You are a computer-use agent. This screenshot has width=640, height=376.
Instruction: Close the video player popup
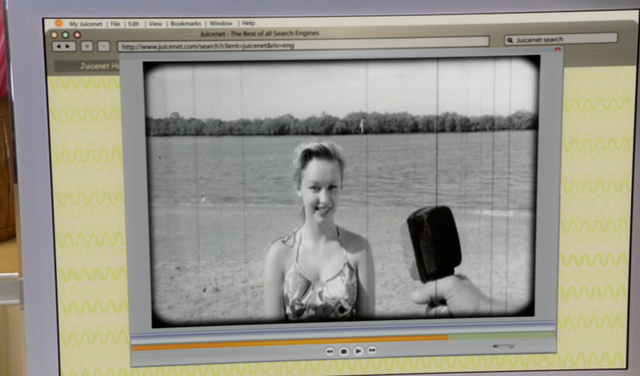(558, 49)
